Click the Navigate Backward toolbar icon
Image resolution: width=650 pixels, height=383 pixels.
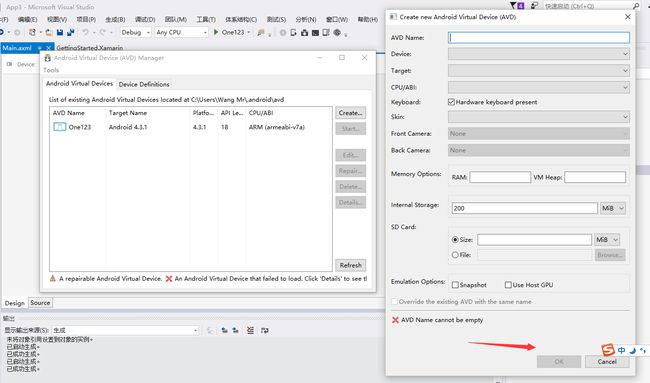pyautogui.click(x=1, y=32)
